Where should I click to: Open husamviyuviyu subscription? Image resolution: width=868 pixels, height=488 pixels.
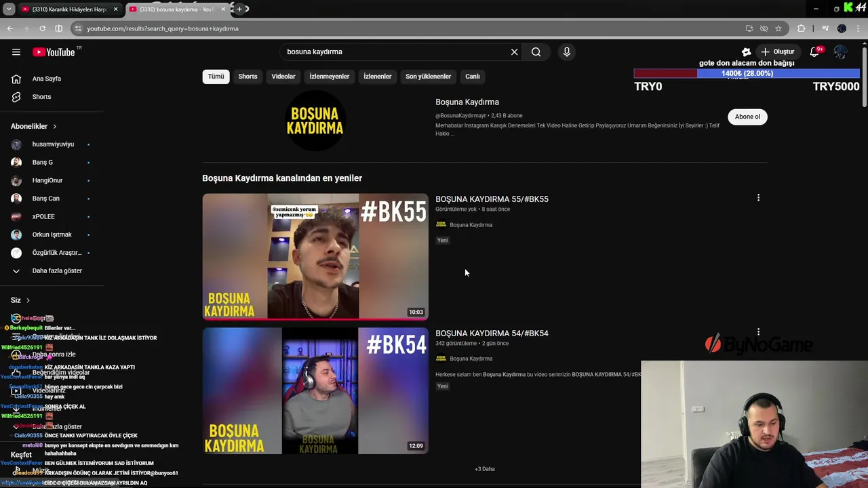pos(52,144)
